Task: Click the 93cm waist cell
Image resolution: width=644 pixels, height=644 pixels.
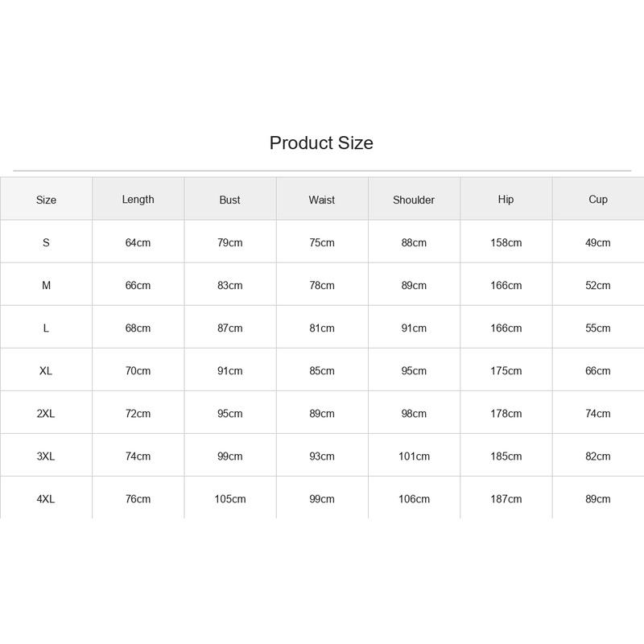Action: click(322, 456)
